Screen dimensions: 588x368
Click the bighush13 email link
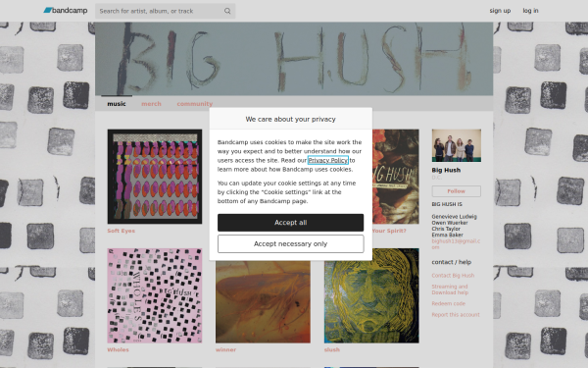[x=456, y=244]
